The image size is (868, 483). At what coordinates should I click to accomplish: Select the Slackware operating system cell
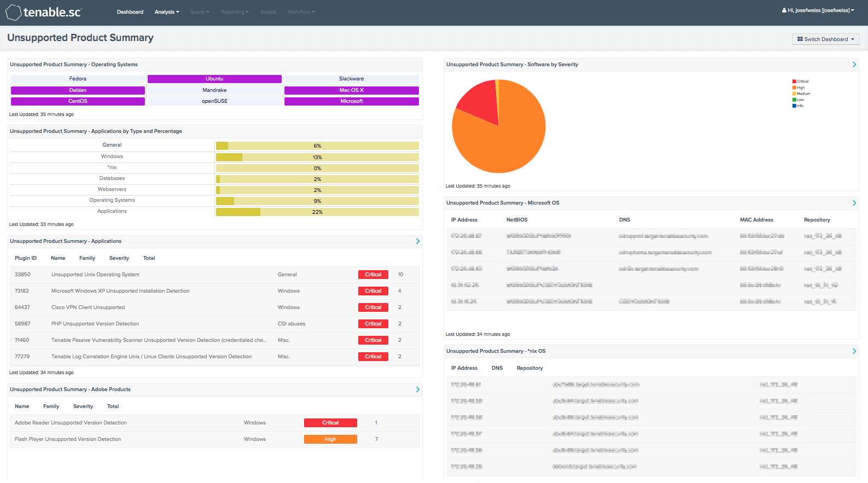click(352, 79)
